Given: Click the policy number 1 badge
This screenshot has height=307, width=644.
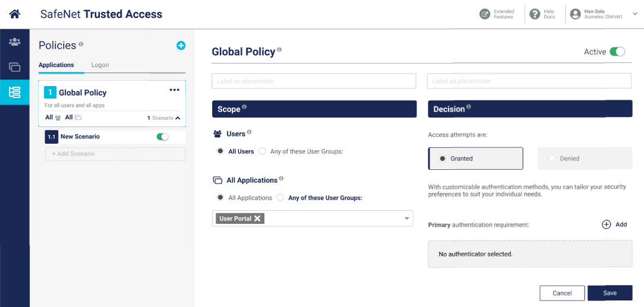Looking at the screenshot, I should click(x=50, y=93).
